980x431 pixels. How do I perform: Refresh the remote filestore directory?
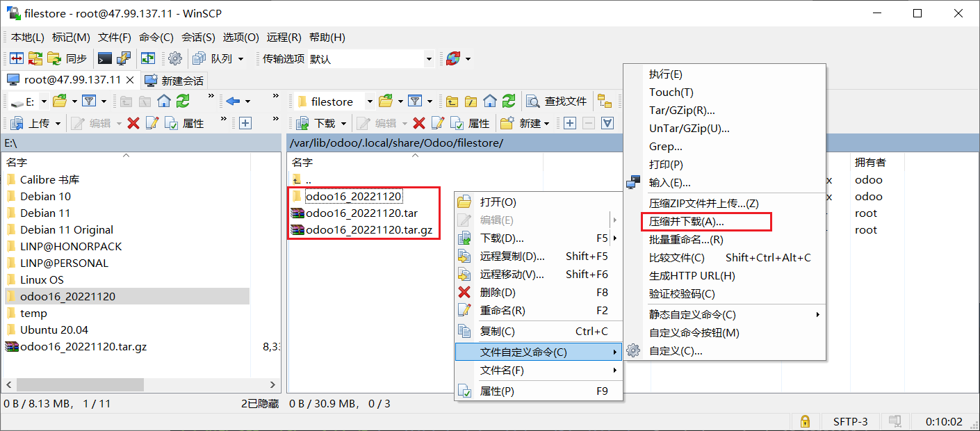click(x=509, y=101)
